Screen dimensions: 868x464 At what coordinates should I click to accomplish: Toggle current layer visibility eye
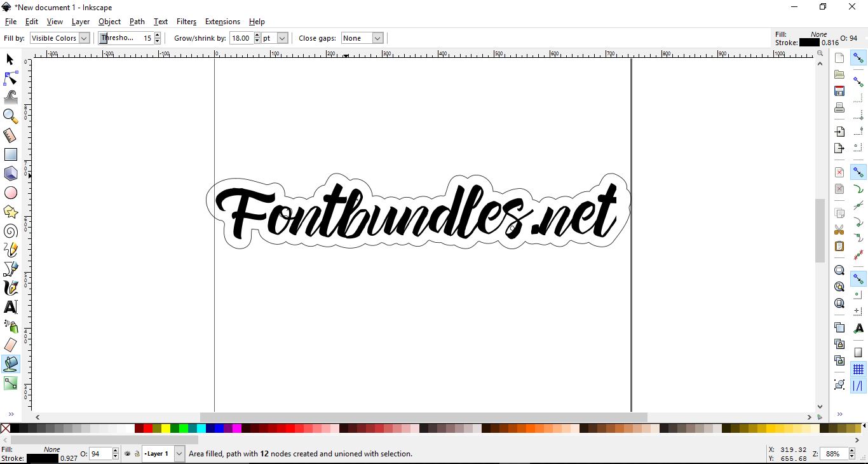(126, 454)
